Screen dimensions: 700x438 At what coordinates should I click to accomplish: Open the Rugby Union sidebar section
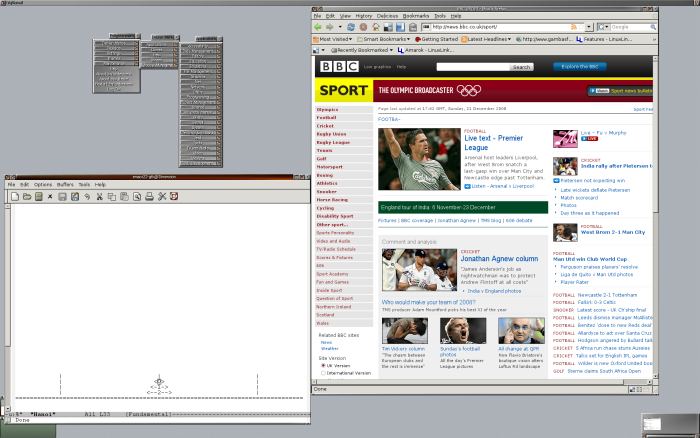pos(331,134)
